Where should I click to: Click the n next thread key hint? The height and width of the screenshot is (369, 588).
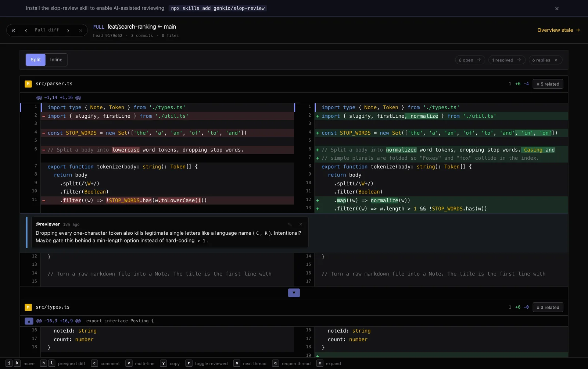pyautogui.click(x=237, y=363)
